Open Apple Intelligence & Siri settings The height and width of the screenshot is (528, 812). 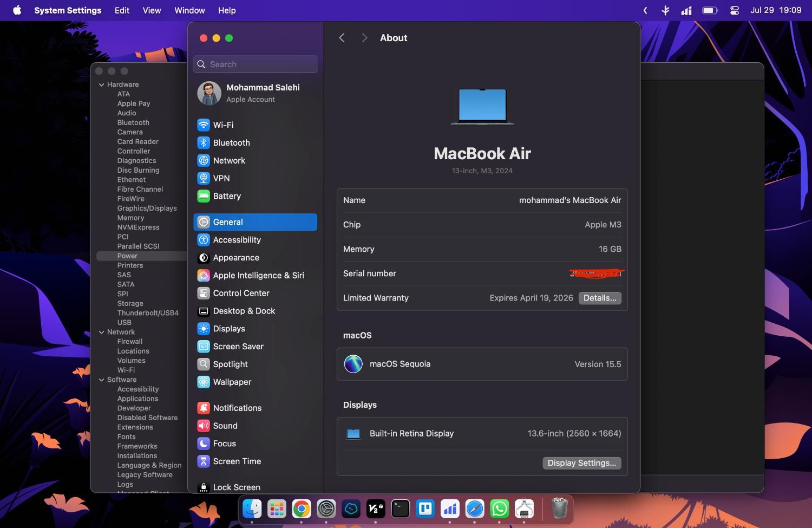pyautogui.click(x=255, y=275)
